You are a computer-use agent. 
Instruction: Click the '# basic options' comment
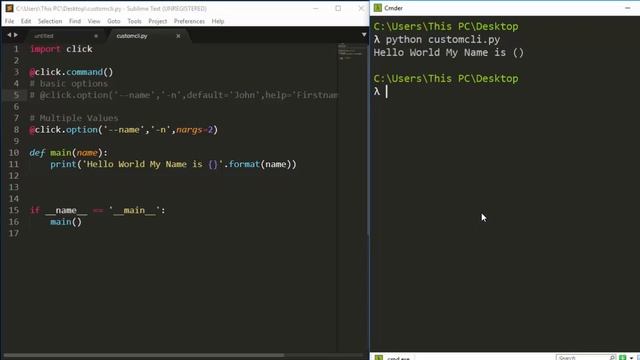(69, 84)
